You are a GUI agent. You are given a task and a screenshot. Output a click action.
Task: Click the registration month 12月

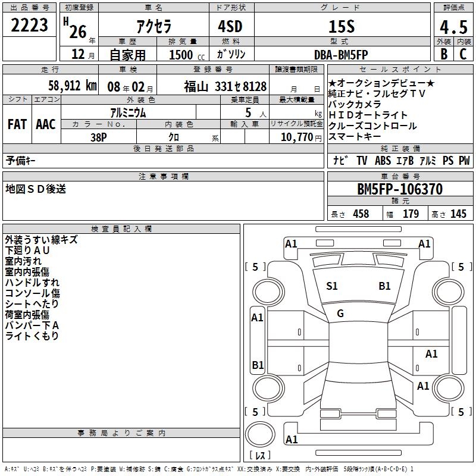pyautogui.click(x=83, y=54)
